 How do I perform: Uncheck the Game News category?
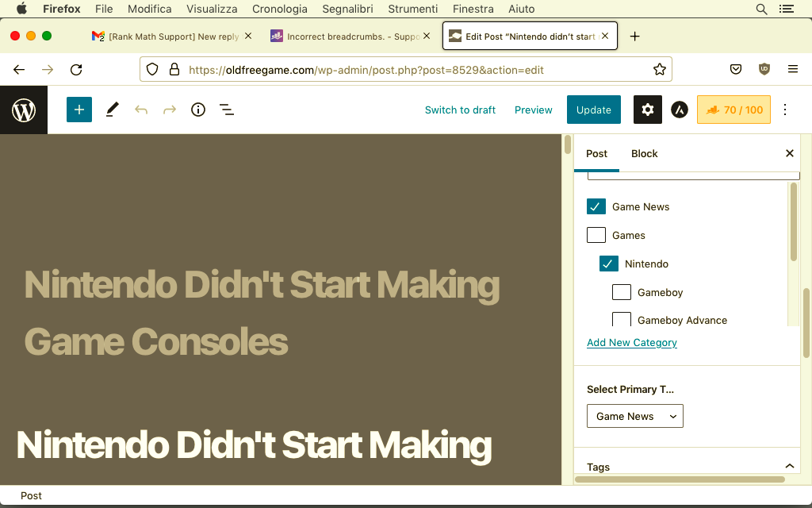596,206
